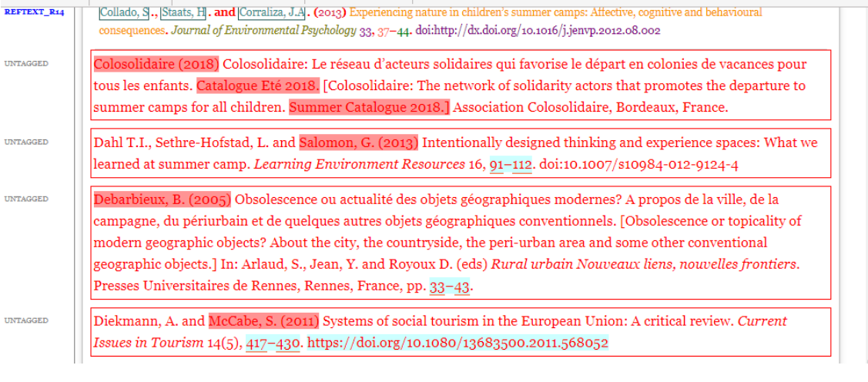This screenshot has height=382, width=868.
Task: Click the doi:10.1007/s10984-012-9124-4 text
Action: 638,165
